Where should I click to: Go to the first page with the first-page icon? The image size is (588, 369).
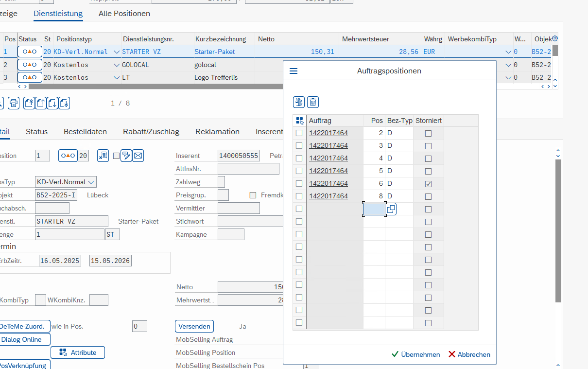(x=29, y=103)
